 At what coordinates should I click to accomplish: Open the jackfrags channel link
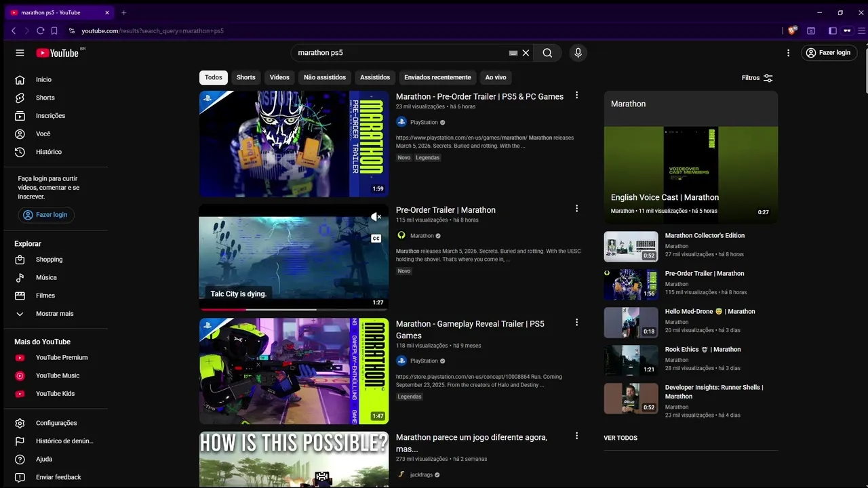pos(421,475)
